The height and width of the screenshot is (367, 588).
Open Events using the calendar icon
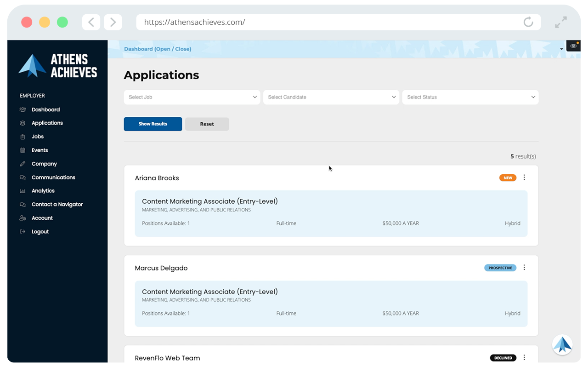pos(23,150)
